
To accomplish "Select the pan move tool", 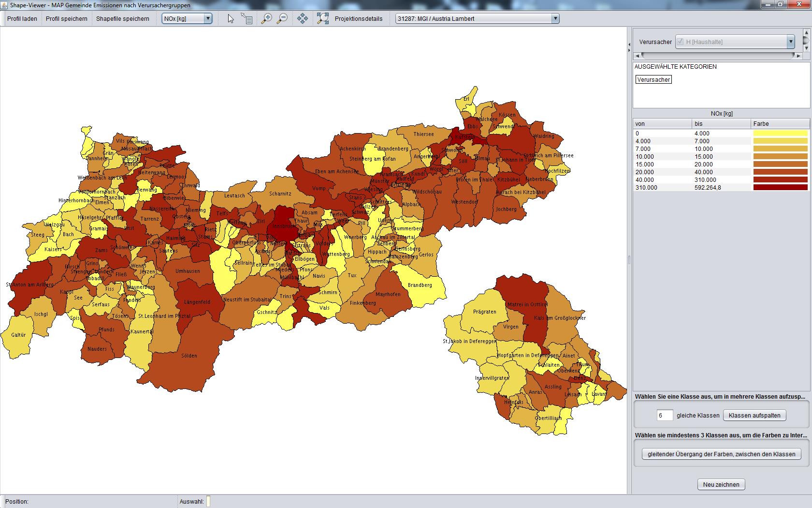I will (x=303, y=19).
